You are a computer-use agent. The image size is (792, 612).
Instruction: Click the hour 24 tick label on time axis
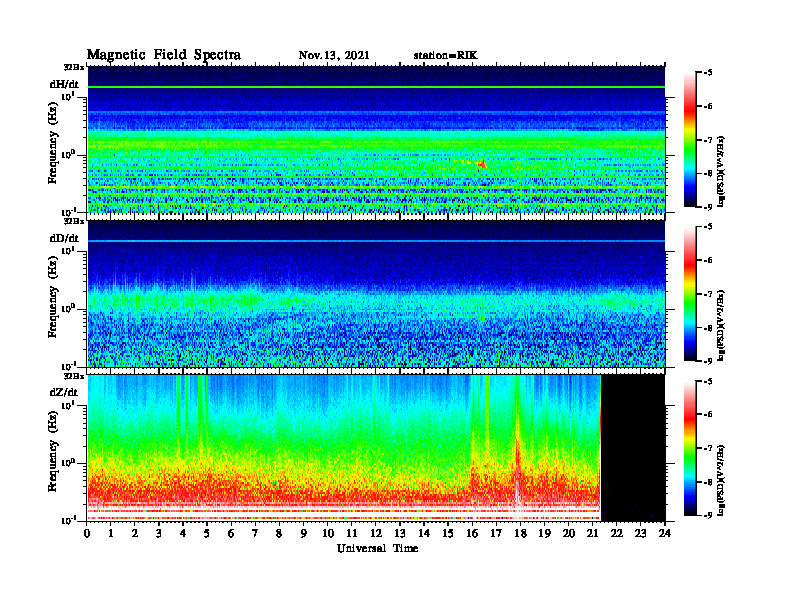[x=665, y=534]
